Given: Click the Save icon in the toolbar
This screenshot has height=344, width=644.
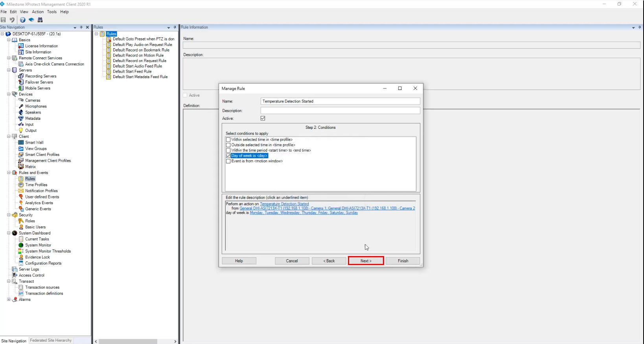Looking at the screenshot, I should [x=4, y=20].
